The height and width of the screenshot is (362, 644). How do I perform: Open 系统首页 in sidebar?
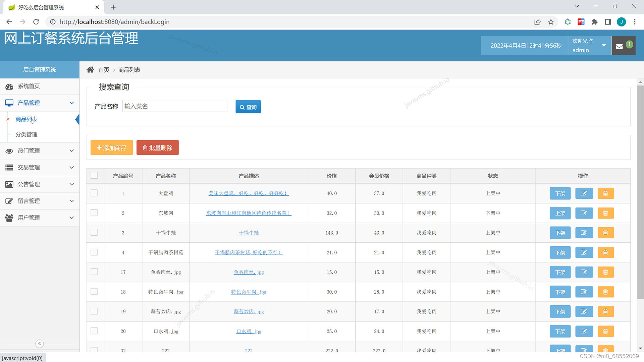tap(29, 86)
